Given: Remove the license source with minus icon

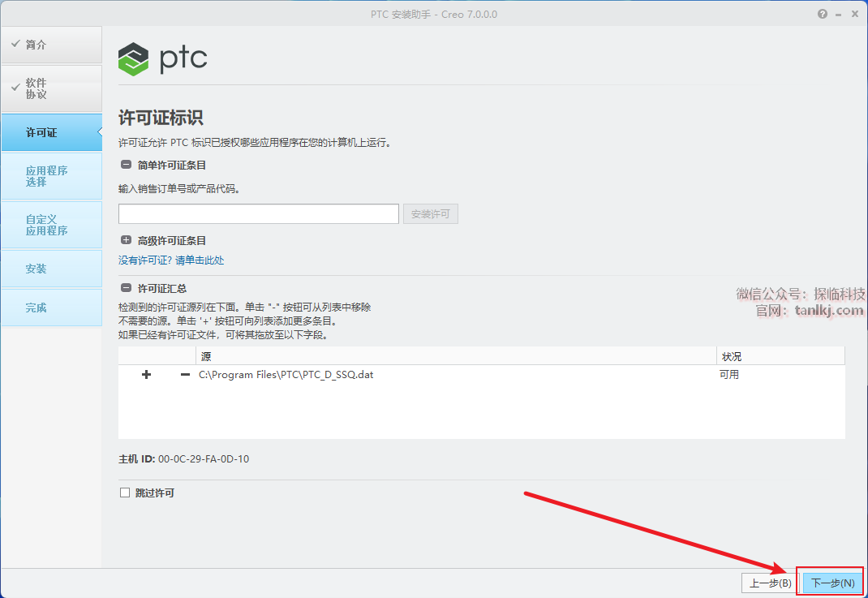Looking at the screenshot, I should coord(185,375).
